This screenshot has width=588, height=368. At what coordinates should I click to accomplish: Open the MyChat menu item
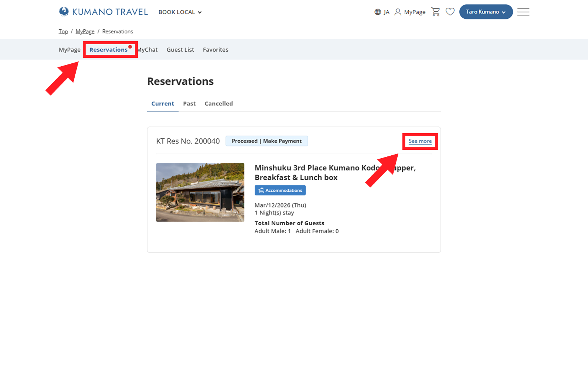tap(148, 50)
